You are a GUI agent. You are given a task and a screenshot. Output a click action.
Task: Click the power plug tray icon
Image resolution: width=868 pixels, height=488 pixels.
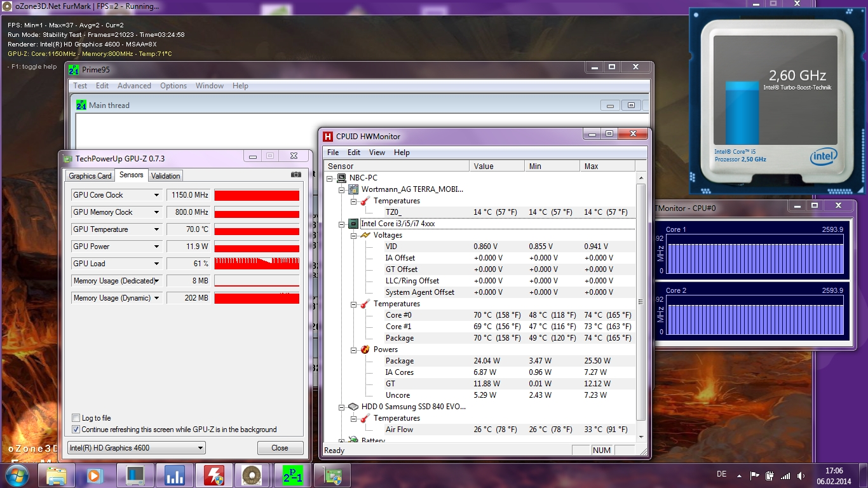point(770,475)
